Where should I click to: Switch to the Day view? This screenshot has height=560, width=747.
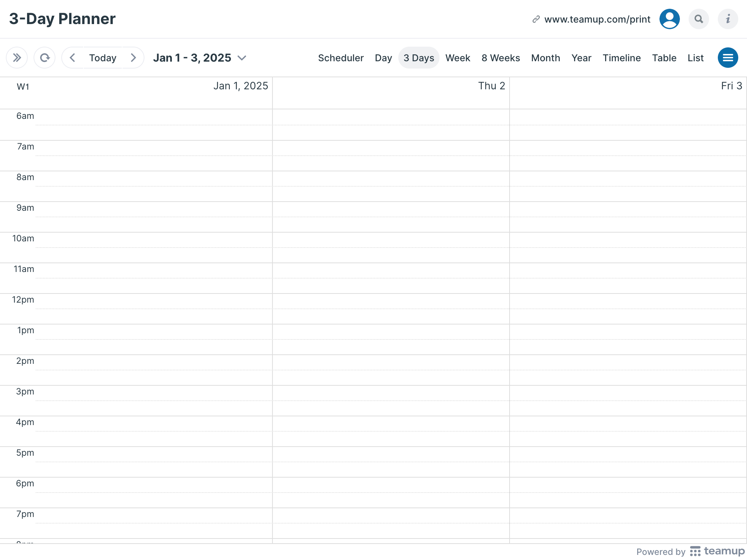tap(383, 58)
